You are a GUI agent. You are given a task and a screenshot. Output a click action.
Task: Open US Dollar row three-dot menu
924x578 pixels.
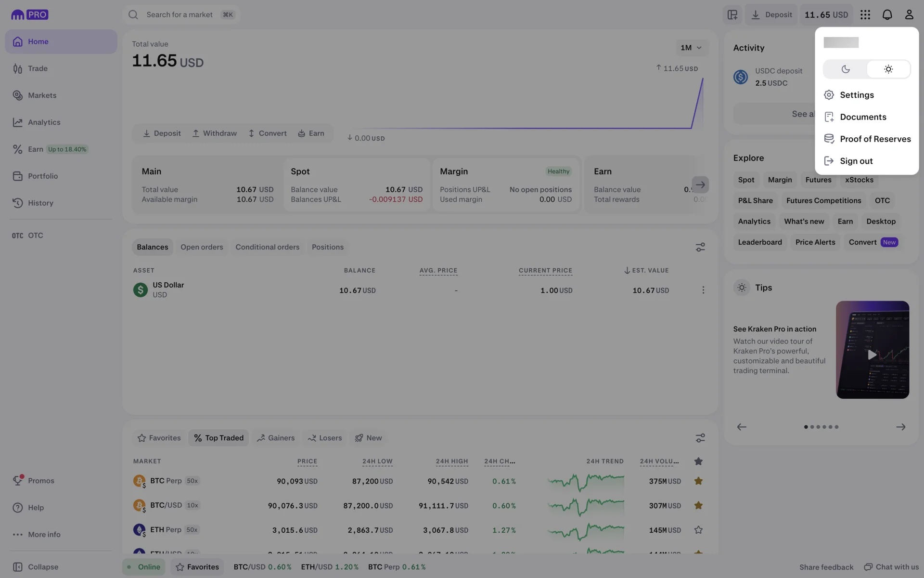(703, 290)
